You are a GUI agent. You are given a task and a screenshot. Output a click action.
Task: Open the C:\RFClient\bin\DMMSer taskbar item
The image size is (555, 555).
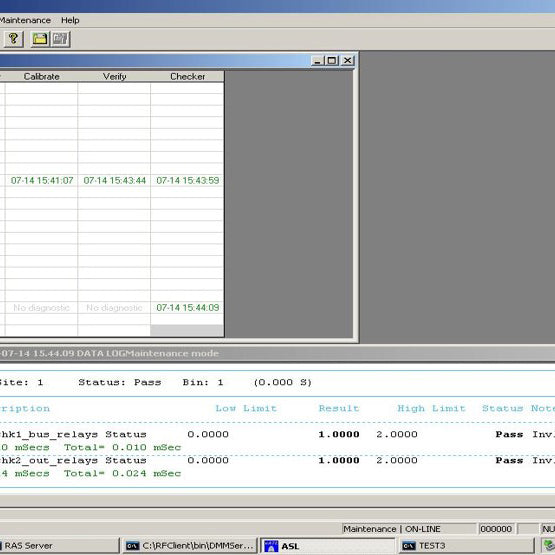[189, 546]
